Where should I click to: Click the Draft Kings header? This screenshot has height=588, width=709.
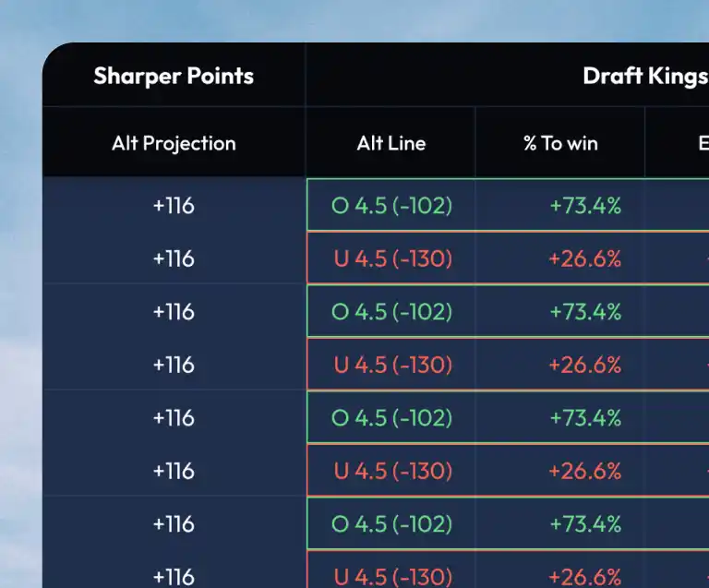coord(644,76)
